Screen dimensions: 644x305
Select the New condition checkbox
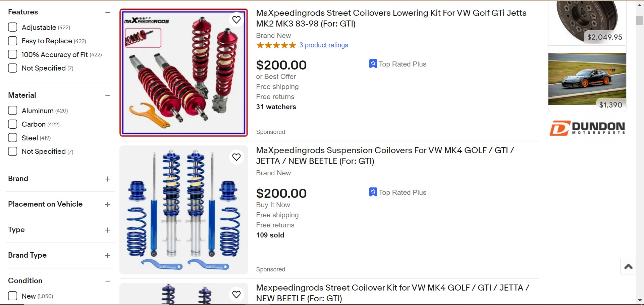point(13,296)
